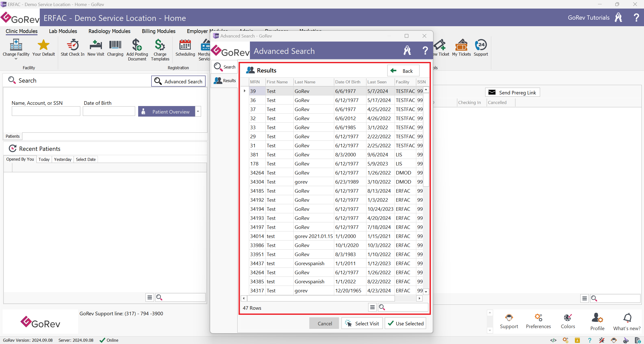Expand the Change Facility dropdown chevron
Screen dimensions: 644x344
pos(16,59)
